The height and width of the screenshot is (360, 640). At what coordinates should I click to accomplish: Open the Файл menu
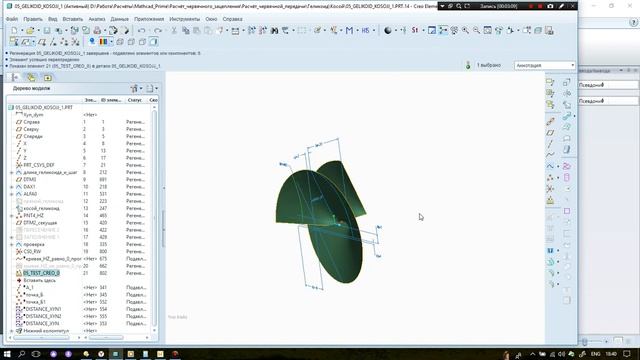pyautogui.click(x=12, y=19)
